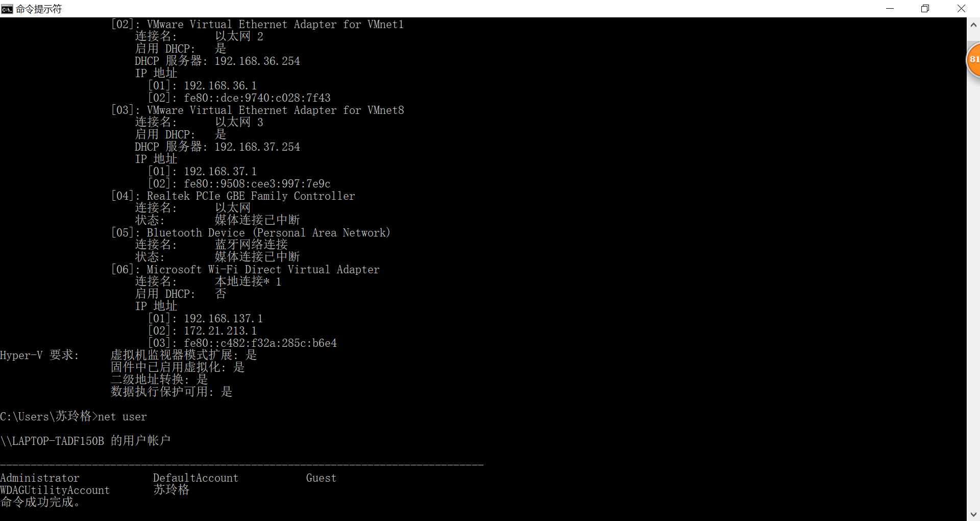Click the IP address 192.168.137.1
The height and width of the screenshot is (521, 980).
point(224,319)
